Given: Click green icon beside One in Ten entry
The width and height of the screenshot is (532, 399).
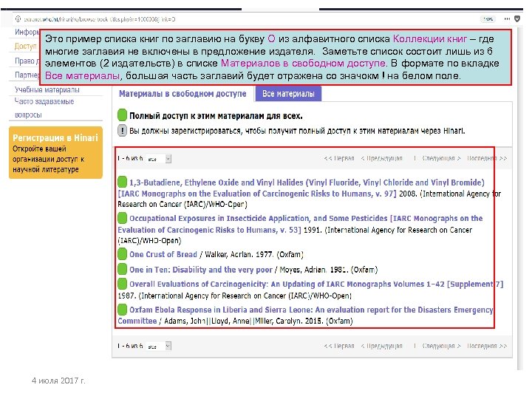Looking at the screenshot, I should (122, 270).
